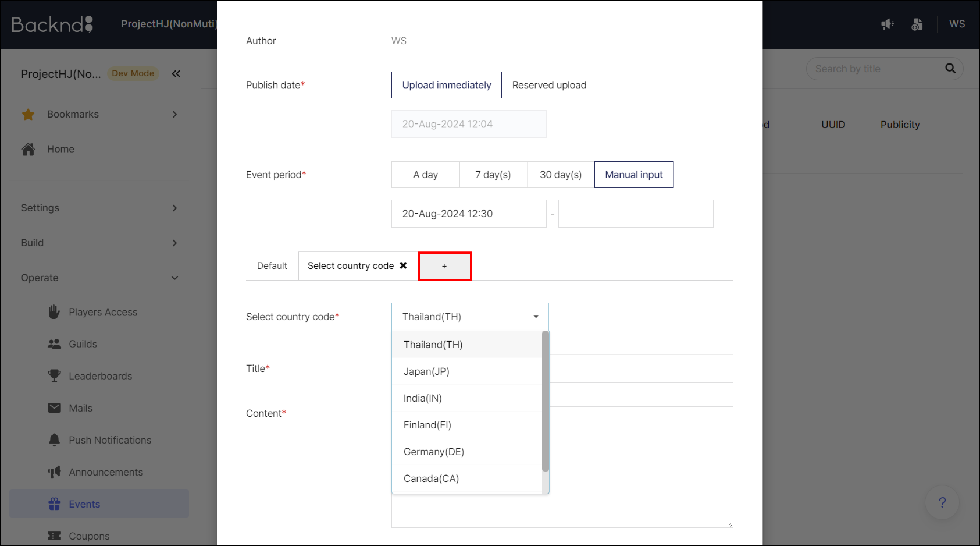Click the Guilds people icon
This screenshot has height=546, width=980.
(54, 344)
